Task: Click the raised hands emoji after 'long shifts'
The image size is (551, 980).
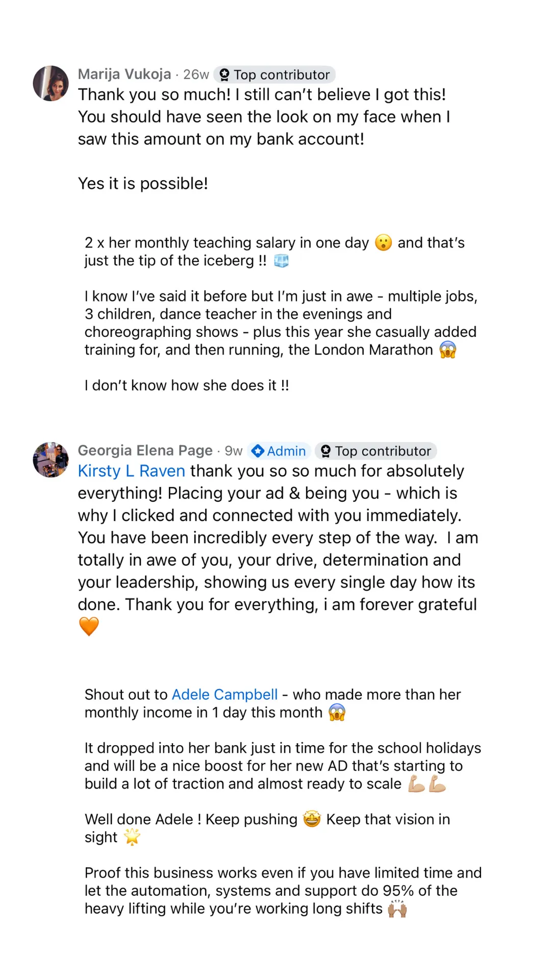Action: pyautogui.click(x=397, y=909)
